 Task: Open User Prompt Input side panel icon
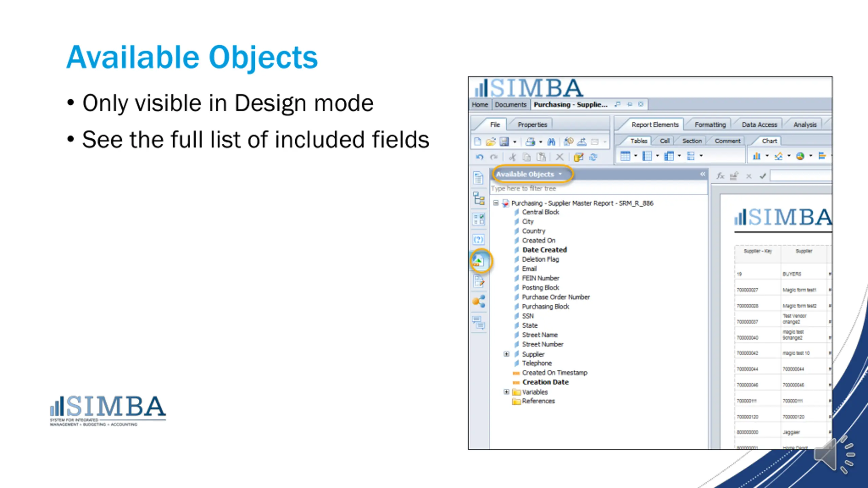[478, 240]
